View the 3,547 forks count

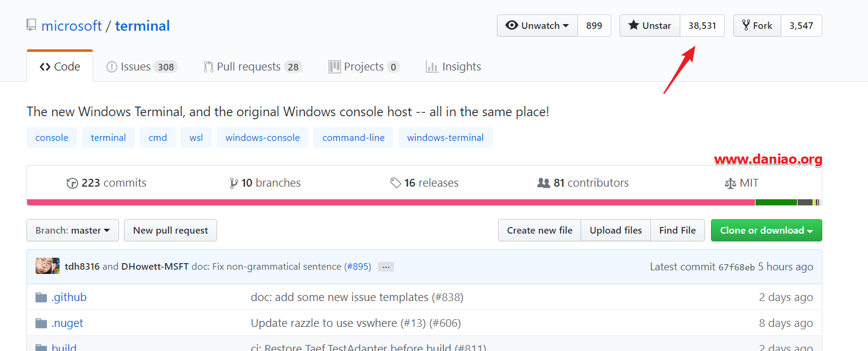point(801,26)
